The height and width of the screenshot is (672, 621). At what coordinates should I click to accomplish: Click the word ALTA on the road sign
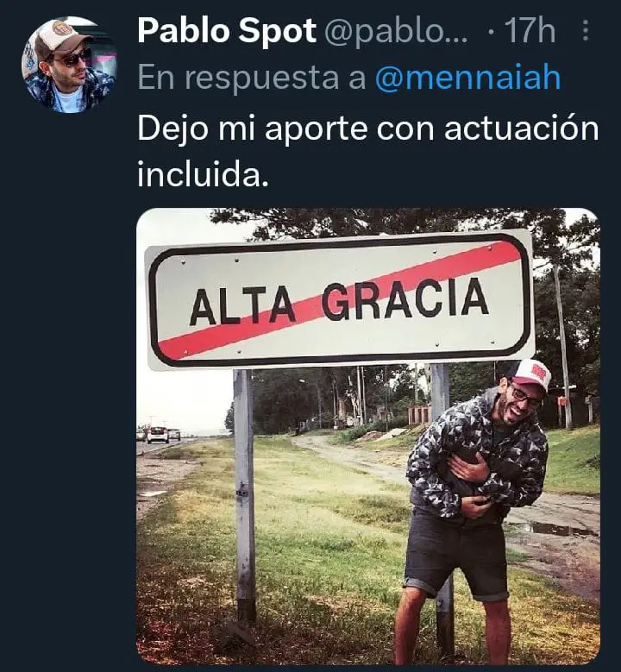click(x=242, y=305)
